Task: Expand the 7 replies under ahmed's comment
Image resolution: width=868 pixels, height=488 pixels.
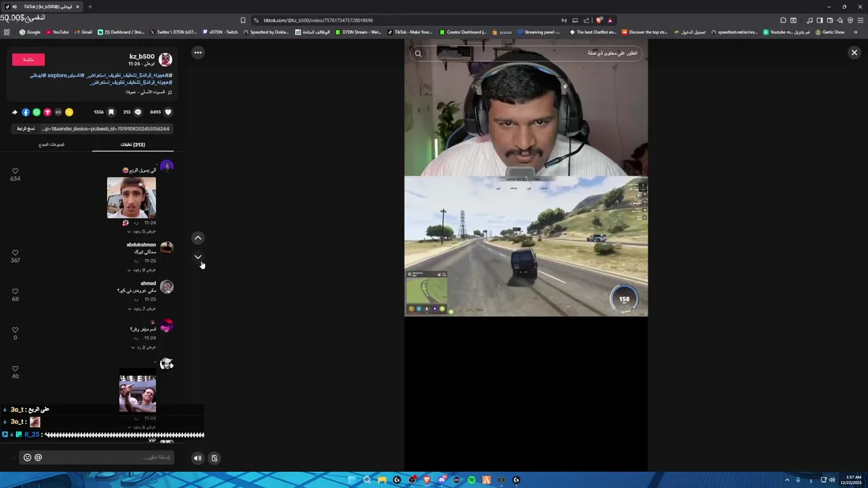Action: click(x=142, y=308)
